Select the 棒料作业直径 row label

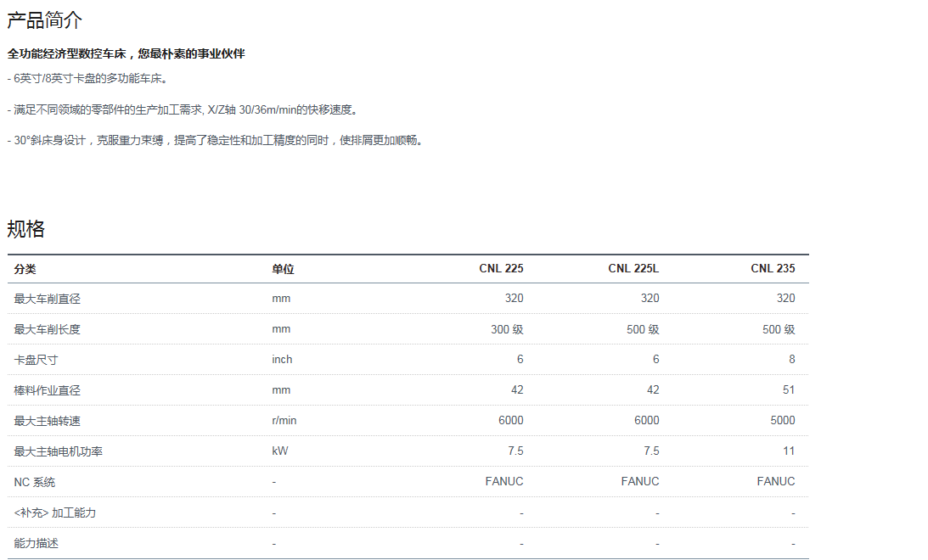coord(48,390)
